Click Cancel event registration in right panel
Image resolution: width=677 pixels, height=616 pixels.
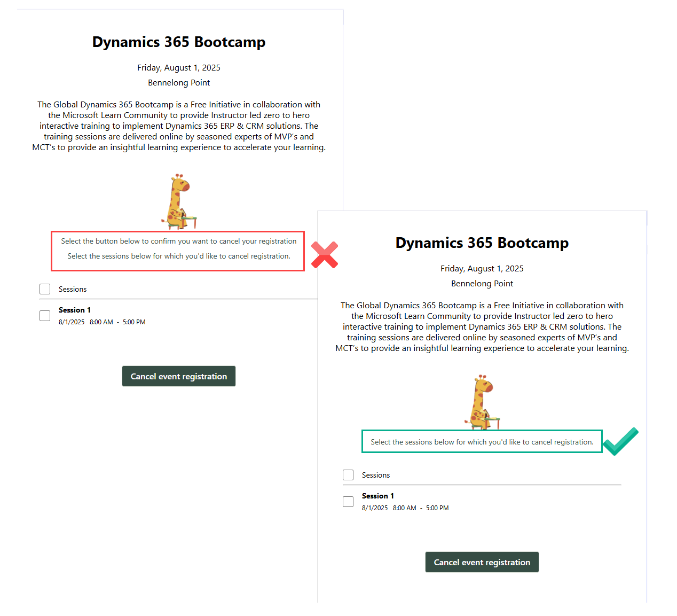pos(482,562)
